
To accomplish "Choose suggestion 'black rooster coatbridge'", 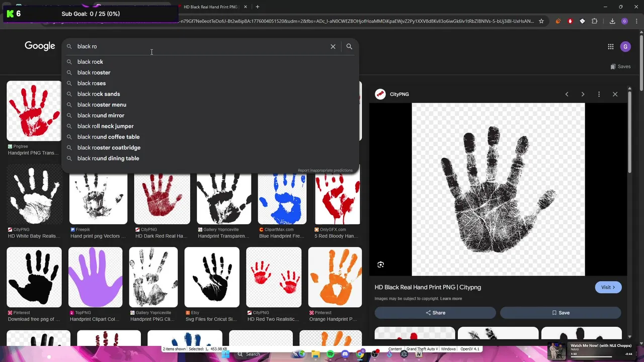I will pyautogui.click(x=210, y=148).
